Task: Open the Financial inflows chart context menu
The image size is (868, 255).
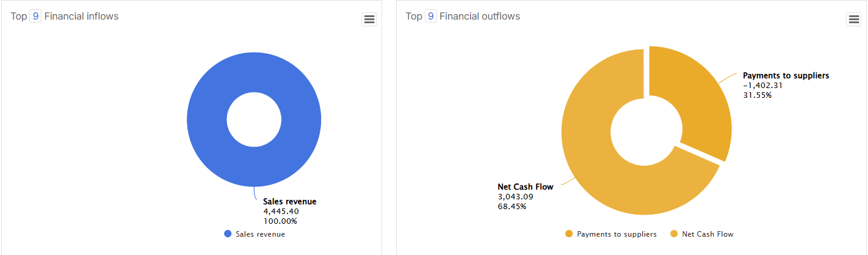Action: click(x=369, y=20)
